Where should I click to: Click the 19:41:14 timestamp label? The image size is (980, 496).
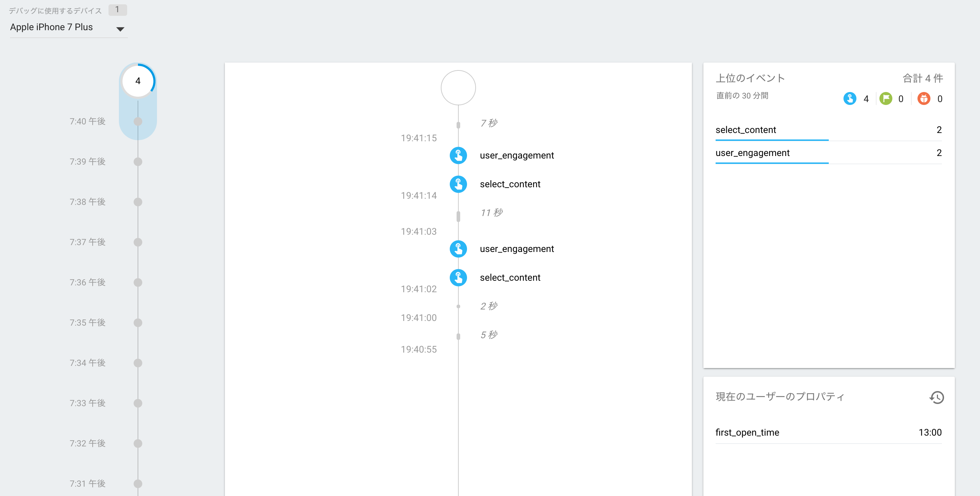coord(419,196)
